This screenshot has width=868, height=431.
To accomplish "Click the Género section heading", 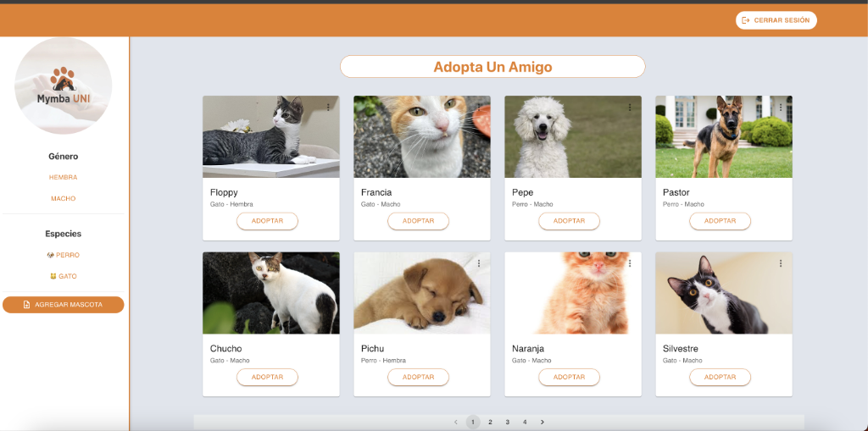I will (63, 157).
